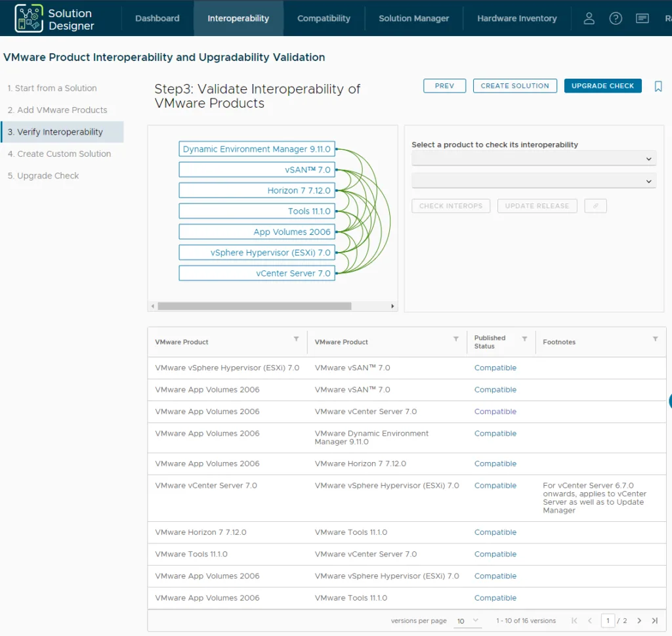Image resolution: width=672 pixels, height=636 pixels.
Task: Filter the Footnotes column
Action: 656,339
